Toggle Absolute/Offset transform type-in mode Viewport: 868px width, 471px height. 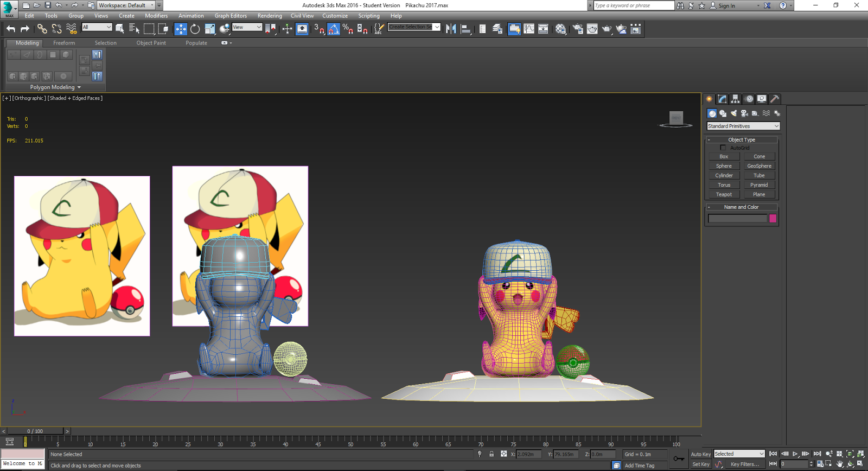click(504, 454)
